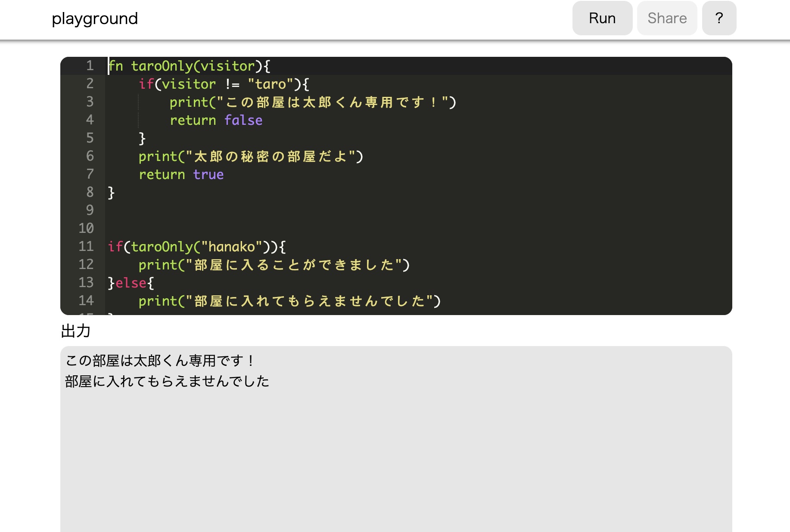The width and height of the screenshot is (790, 532).
Task: Click line number 5 in the gutter
Action: [x=90, y=138]
